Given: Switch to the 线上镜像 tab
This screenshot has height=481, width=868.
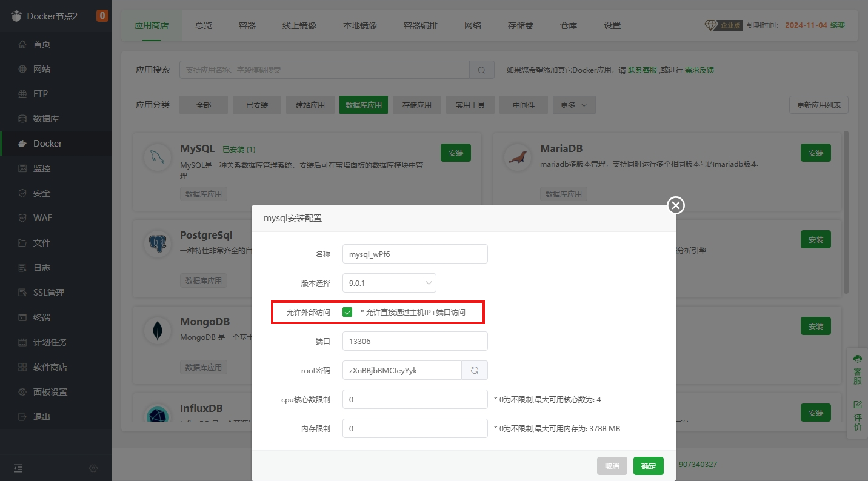Looking at the screenshot, I should [299, 25].
